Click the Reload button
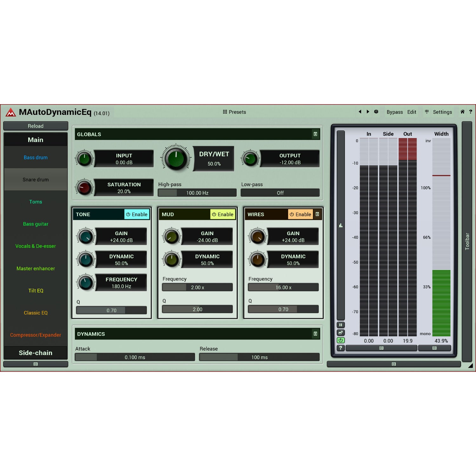This screenshot has height=476, width=476. 36,126
